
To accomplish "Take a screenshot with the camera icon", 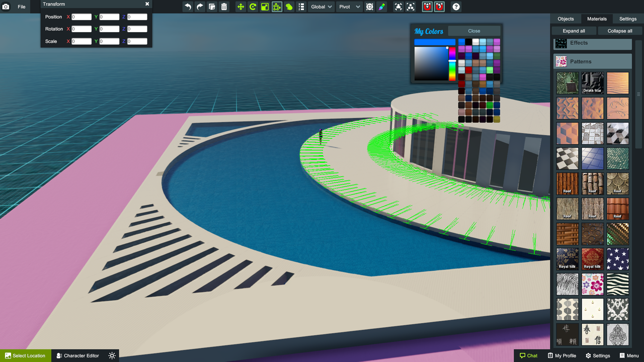I will pyautogui.click(x=6, y=7).
